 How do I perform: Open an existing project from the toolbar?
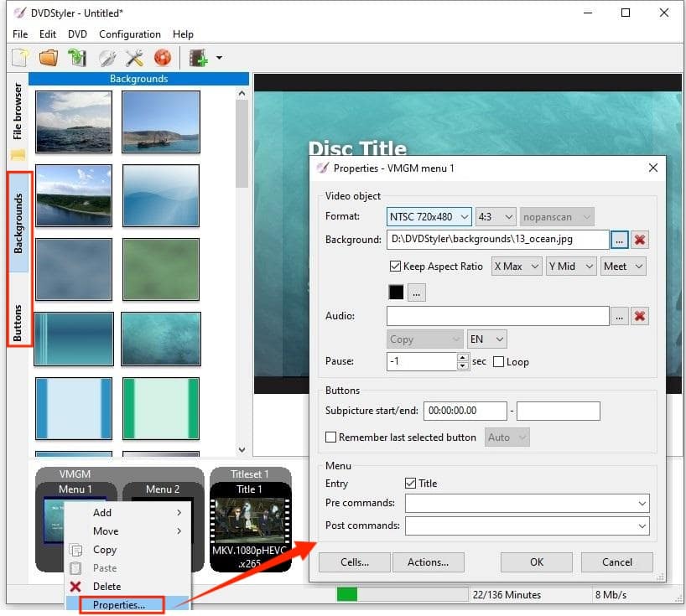point(48,57)
